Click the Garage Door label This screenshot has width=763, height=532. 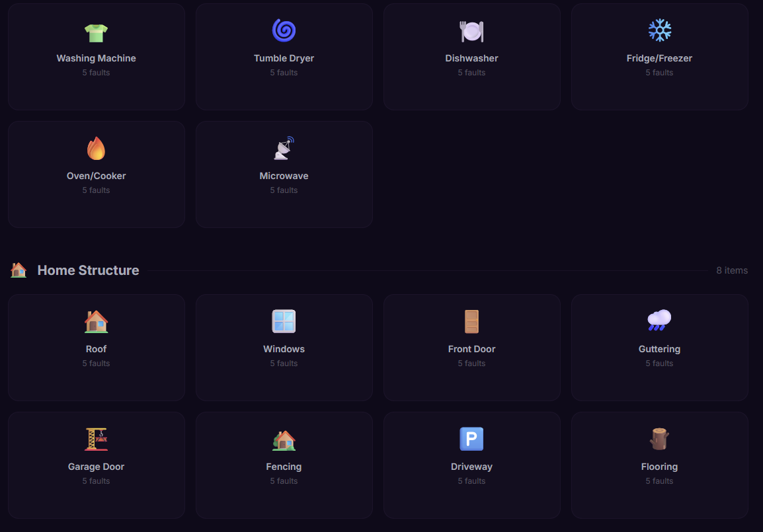coord(96,467)
